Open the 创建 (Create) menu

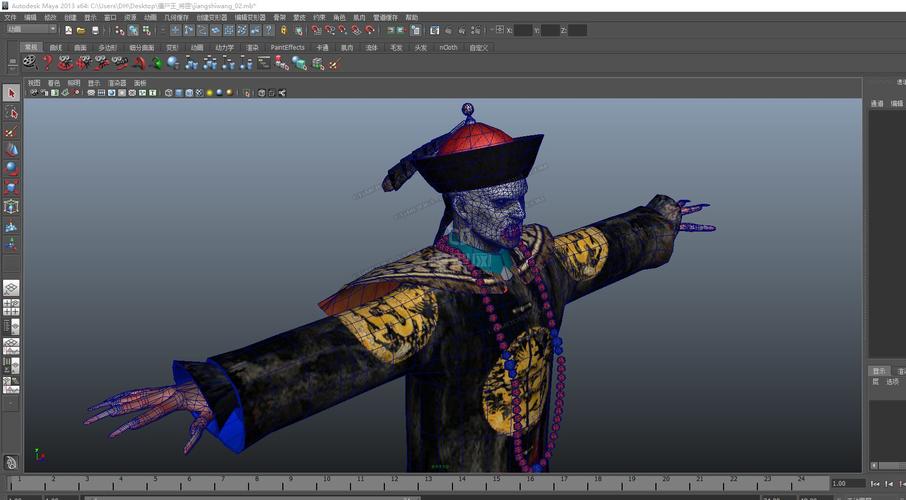(70, 17)
